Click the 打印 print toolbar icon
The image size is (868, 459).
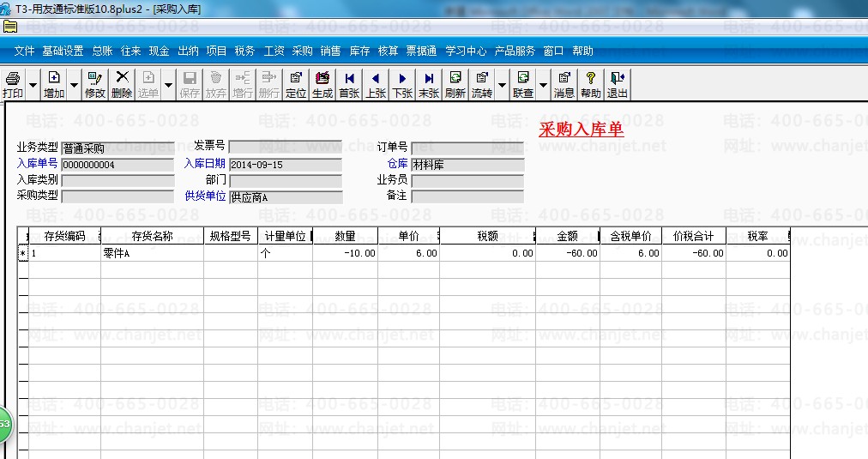click(x=12, y=85)
